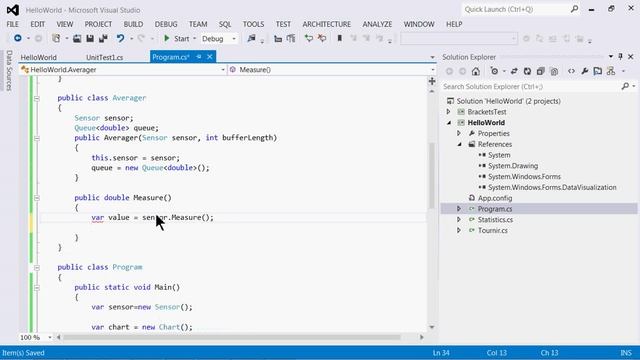This screenshot has height=360, width=640.
Task: Close the Program.cs tab
Action: [210, 57]
